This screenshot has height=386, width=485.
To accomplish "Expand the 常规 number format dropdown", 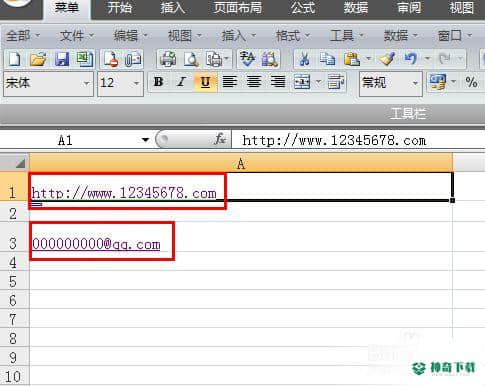I will (x=415, y=83).
